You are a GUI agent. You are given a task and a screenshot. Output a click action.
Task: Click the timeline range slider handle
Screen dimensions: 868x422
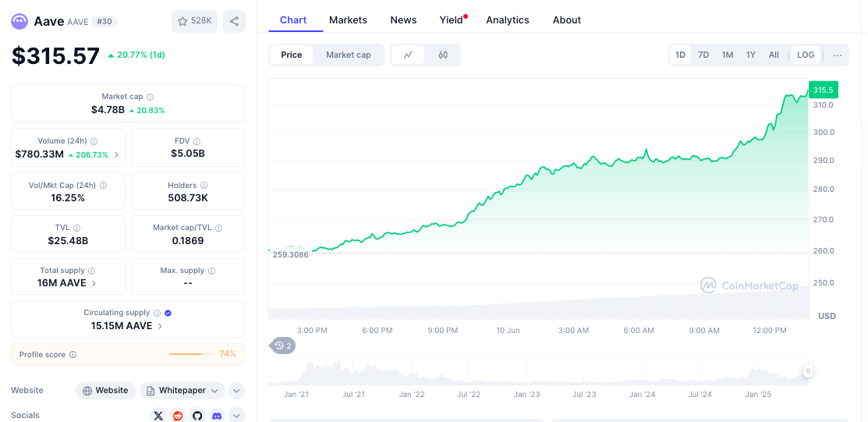point(808,371)
